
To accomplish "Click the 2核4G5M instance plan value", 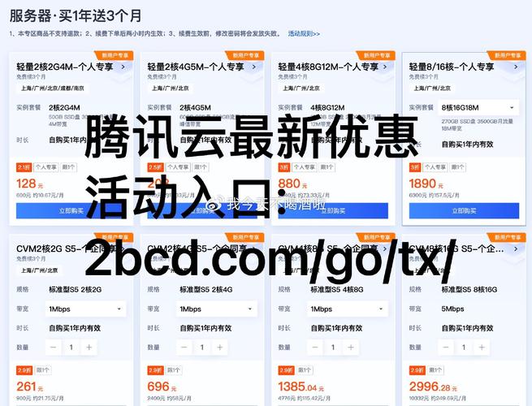I will 196,108.
